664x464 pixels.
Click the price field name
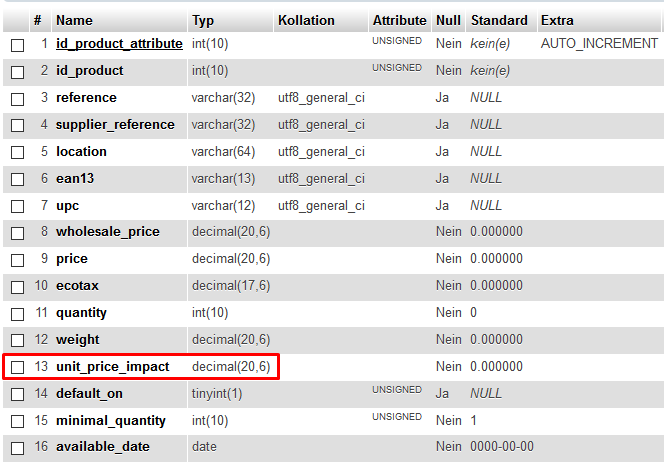(72, 259)
